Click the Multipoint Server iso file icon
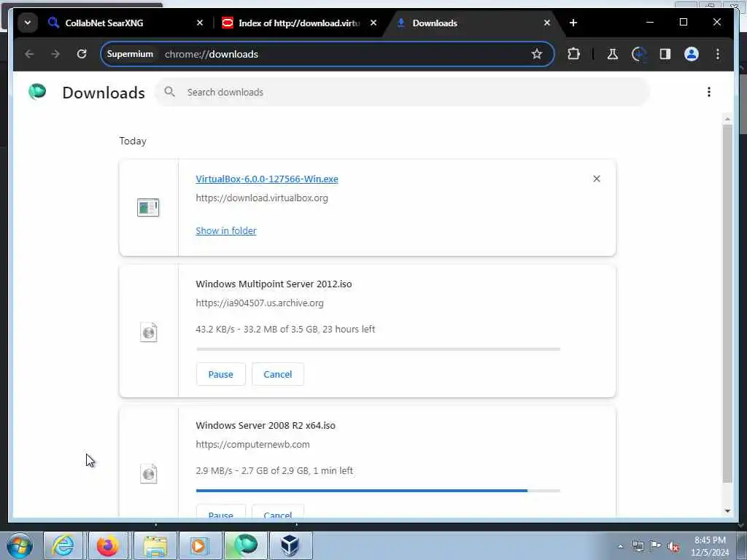Viewport: 747px width, 560px height. tap(149, 332)
